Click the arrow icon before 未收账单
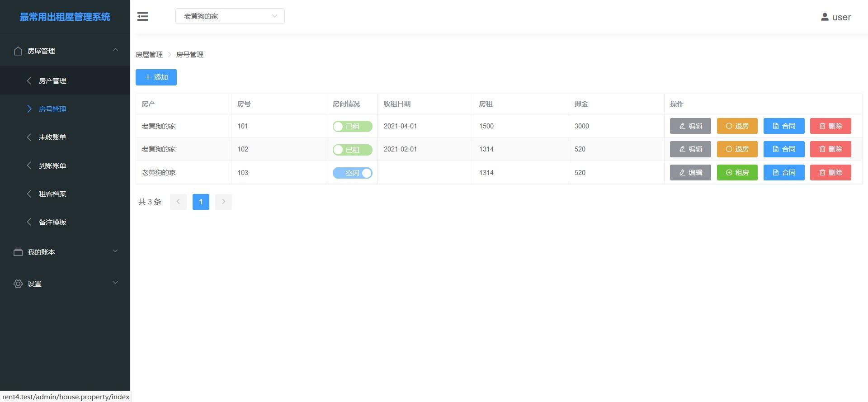 (29, 137)
